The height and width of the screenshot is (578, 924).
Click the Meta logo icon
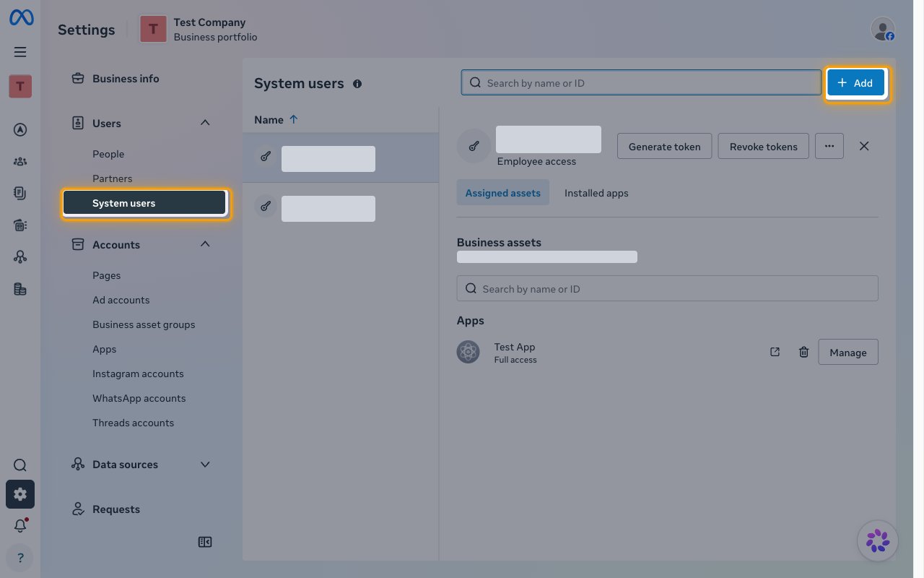click(x=20, y=18)
